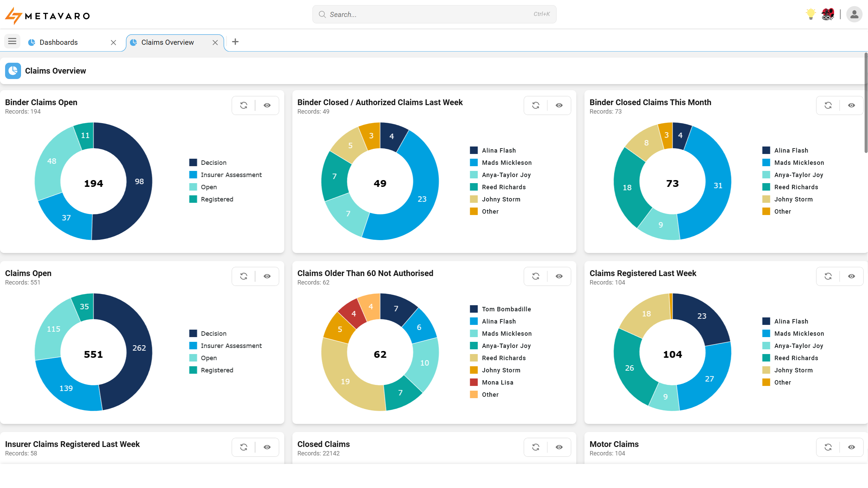Click Insurer Assessment legend in Claims Open
Viewport: 868px width, 488px height.
click(x=231, y=346)
